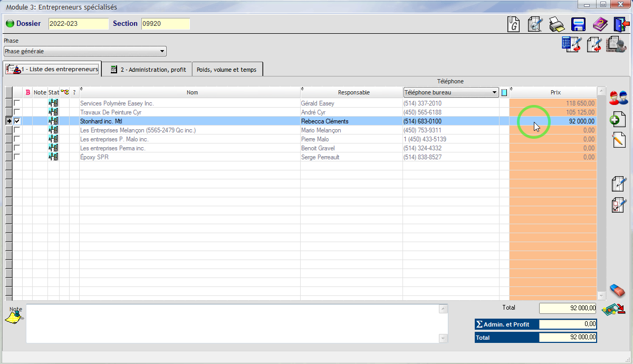Image resolution: width=633 pixels, height=364 pixels.
Task: Click the Section input field
Action: point(165,24)
